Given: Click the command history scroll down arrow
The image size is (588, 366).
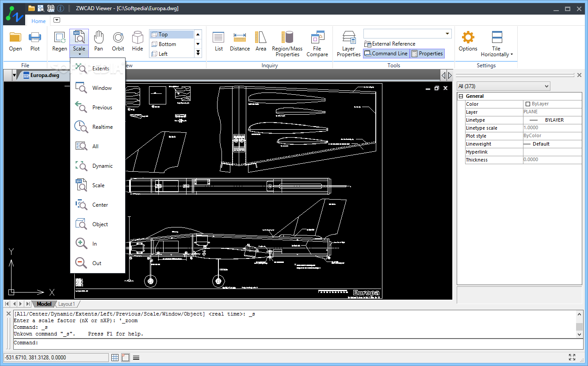Looking at the screenshot, I should point(579,335).
